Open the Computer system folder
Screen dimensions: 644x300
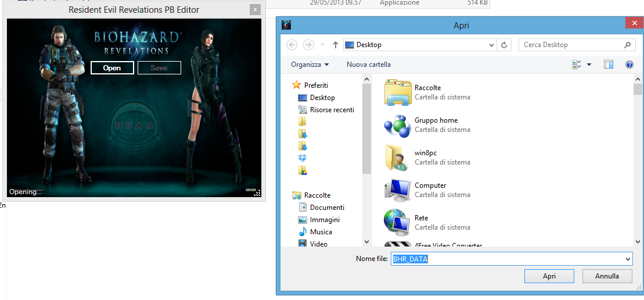coord(398,190)
